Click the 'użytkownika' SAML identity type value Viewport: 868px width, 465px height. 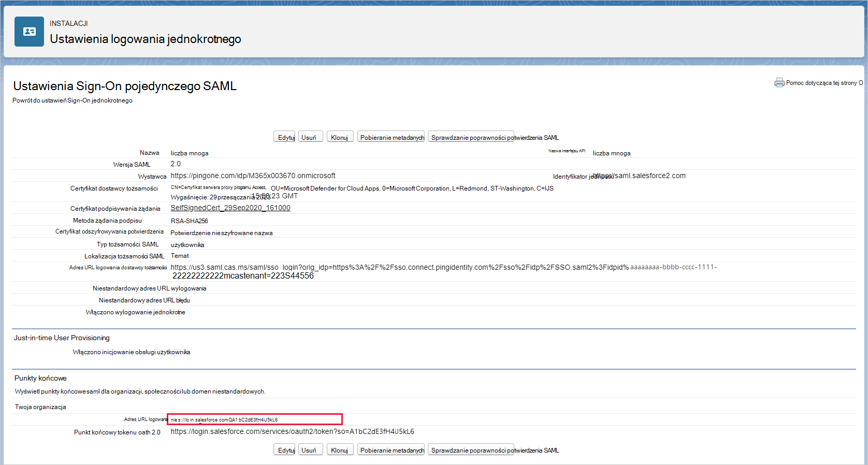coord(187,245)
